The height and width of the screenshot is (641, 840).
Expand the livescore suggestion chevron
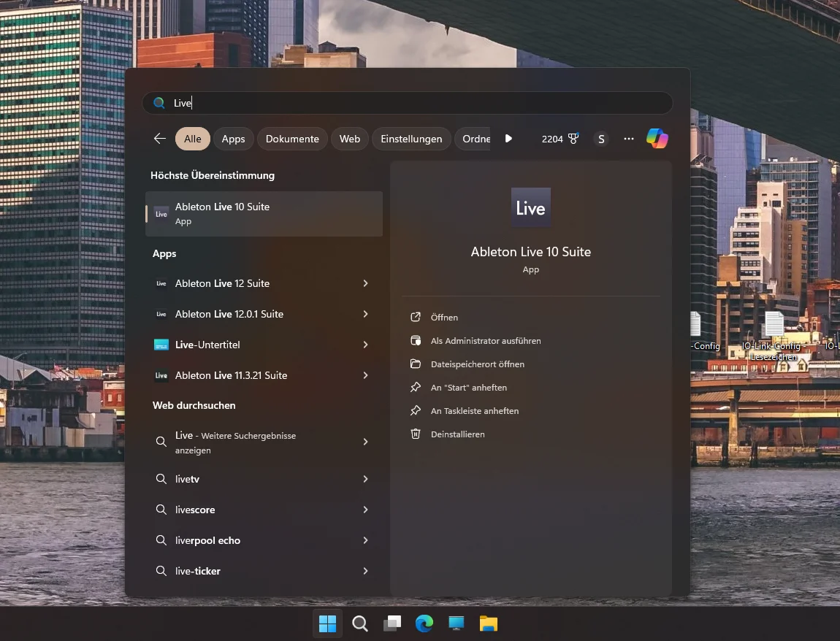point(365,510)
